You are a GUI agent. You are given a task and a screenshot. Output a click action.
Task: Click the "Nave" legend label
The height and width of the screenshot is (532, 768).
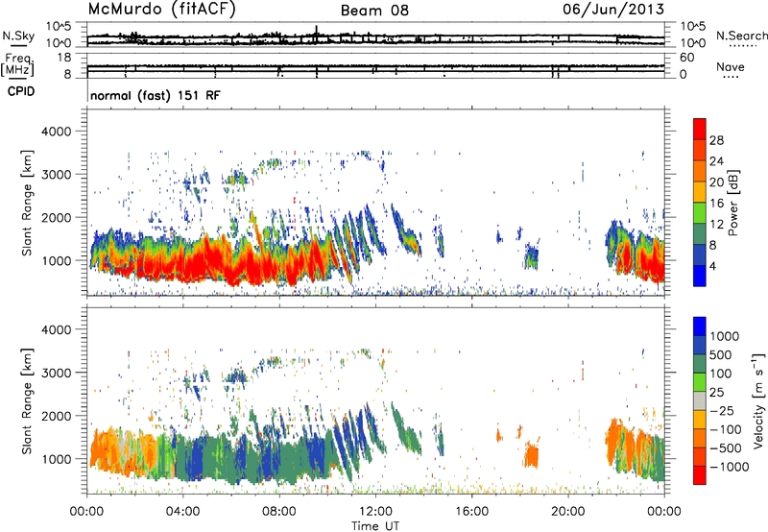[731, 67]
